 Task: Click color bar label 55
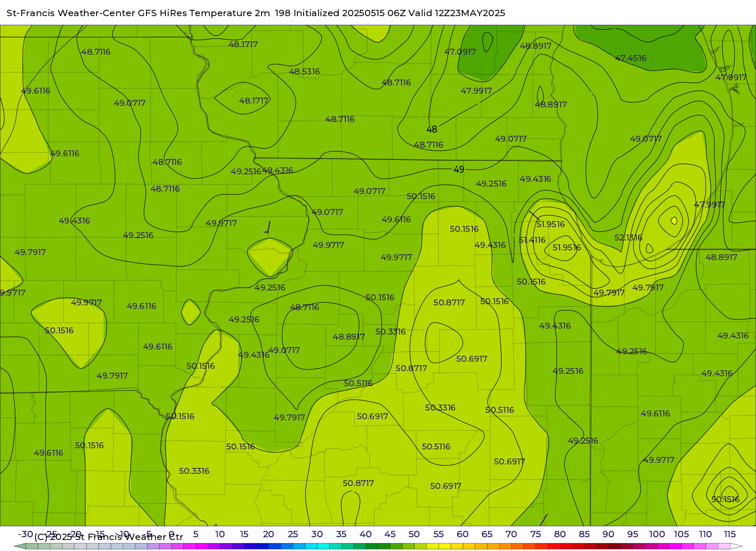[x=439, y=534]
